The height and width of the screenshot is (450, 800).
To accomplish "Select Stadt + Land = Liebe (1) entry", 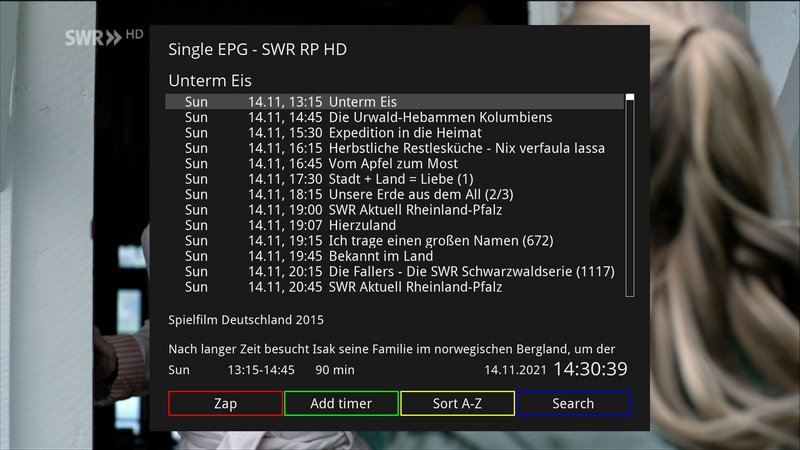I will (x=394, y=179).
